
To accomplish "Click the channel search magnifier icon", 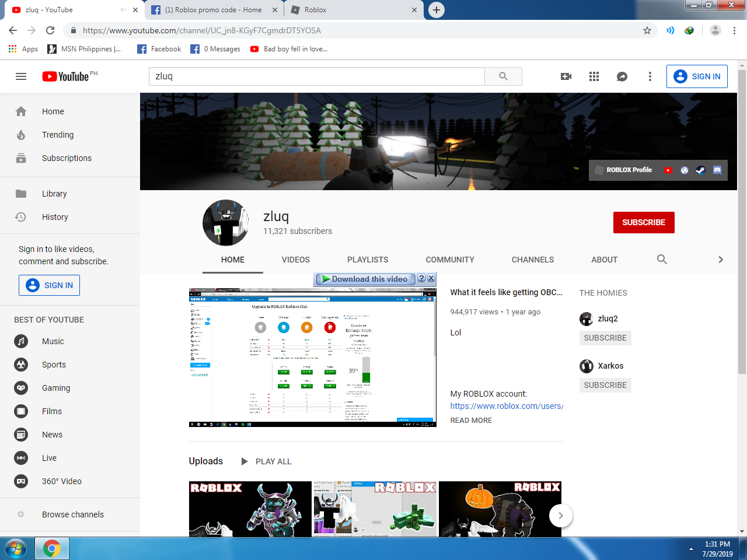I will [662, 260].
